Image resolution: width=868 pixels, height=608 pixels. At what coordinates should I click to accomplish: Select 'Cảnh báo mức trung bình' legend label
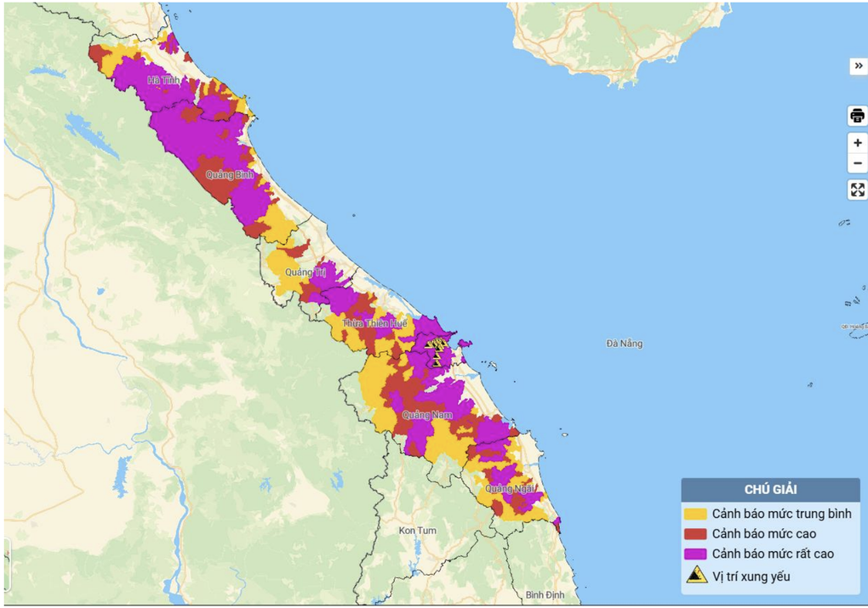click(781, 514)
